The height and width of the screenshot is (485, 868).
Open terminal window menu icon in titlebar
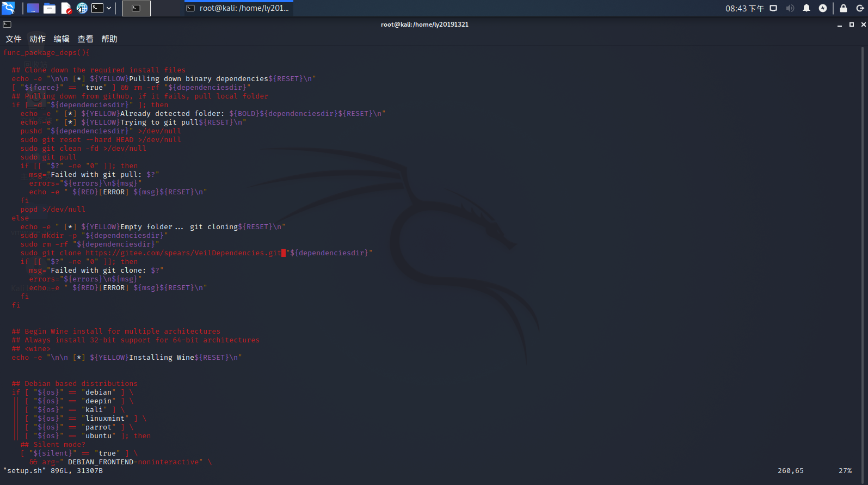click(7, 24)
